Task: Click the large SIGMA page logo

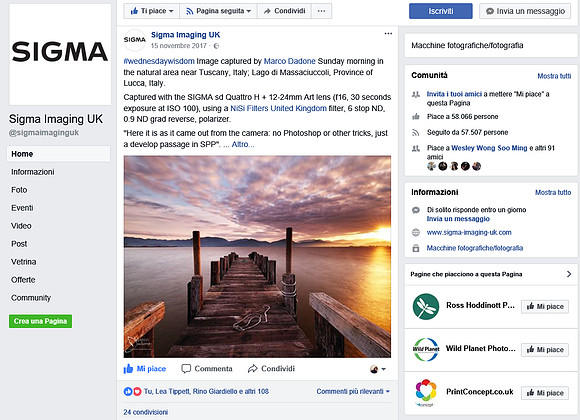Action: point(60,54)
